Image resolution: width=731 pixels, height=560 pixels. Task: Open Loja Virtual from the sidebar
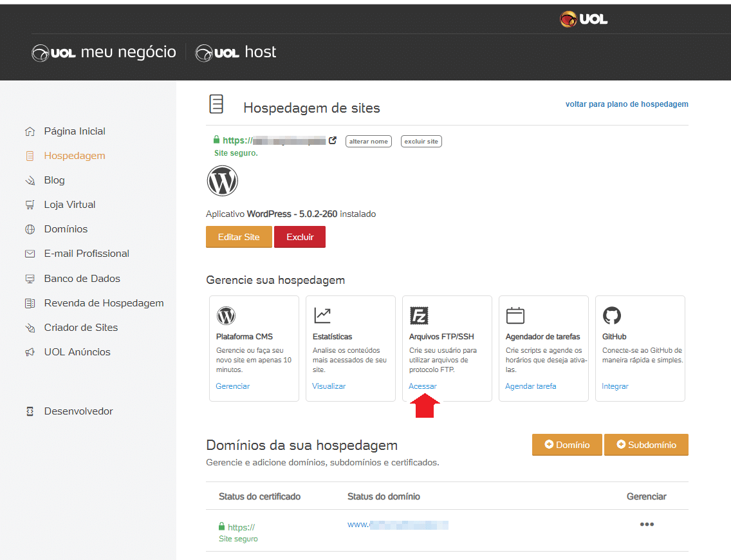pyautogui.click(x=70, y=205)
